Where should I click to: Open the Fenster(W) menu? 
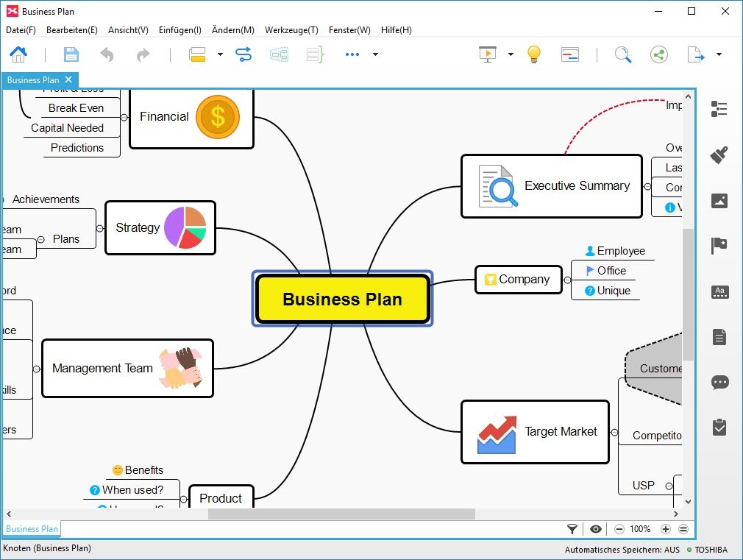pos(349,30)
